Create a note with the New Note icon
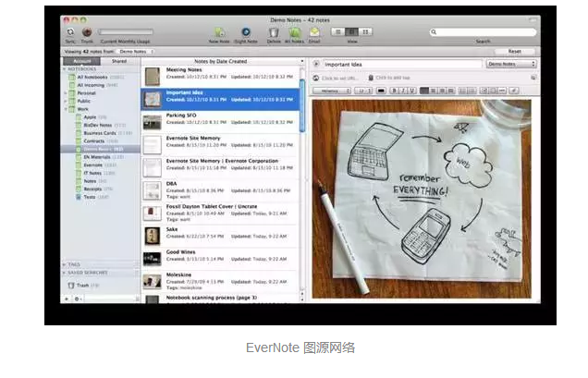This screenshot has width=588, height=378. pyautogui.click(x=219, y=32)
